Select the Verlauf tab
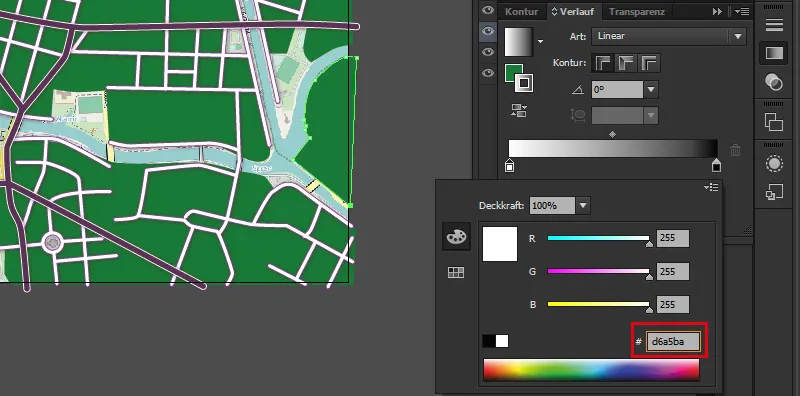The height and width of the screenshot is (396, 800). click(x=573, y=11)
